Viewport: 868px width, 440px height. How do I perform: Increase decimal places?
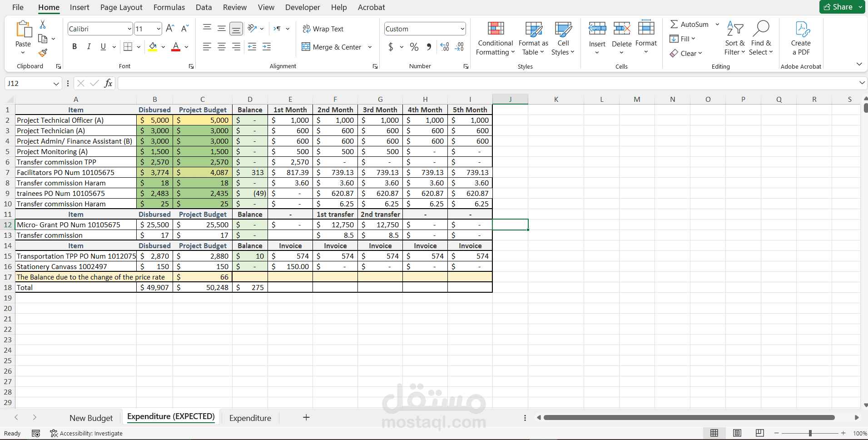point(445,46)
